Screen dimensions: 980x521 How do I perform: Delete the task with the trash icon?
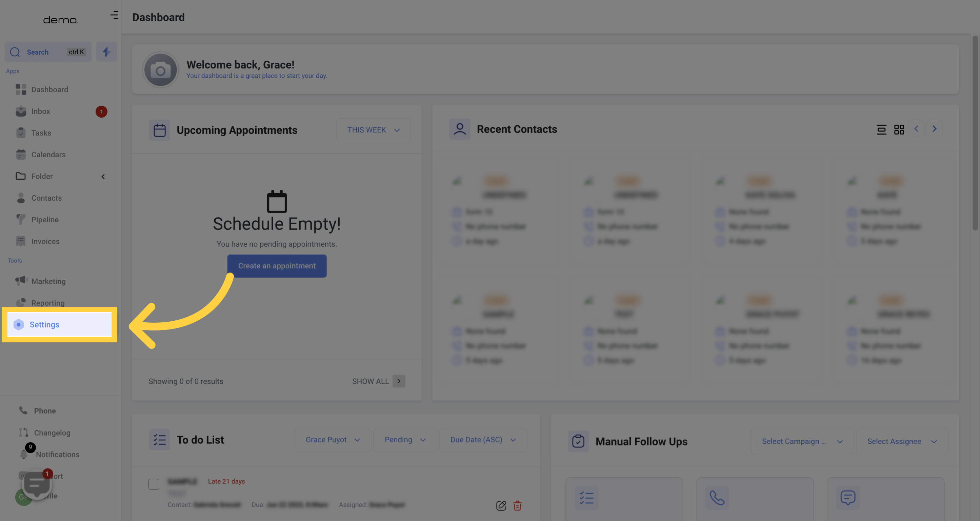click(x=517, y=505)
